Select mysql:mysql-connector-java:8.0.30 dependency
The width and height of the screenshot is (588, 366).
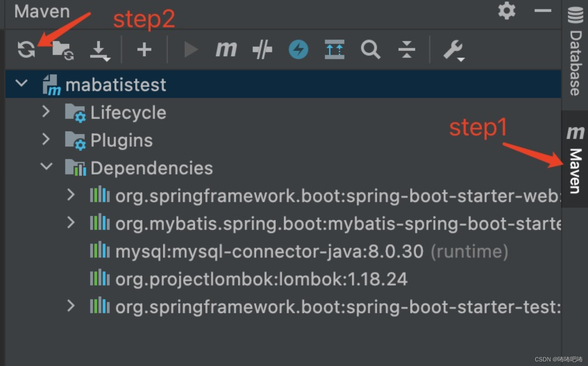pyautogui.click(x=283, y=251)
